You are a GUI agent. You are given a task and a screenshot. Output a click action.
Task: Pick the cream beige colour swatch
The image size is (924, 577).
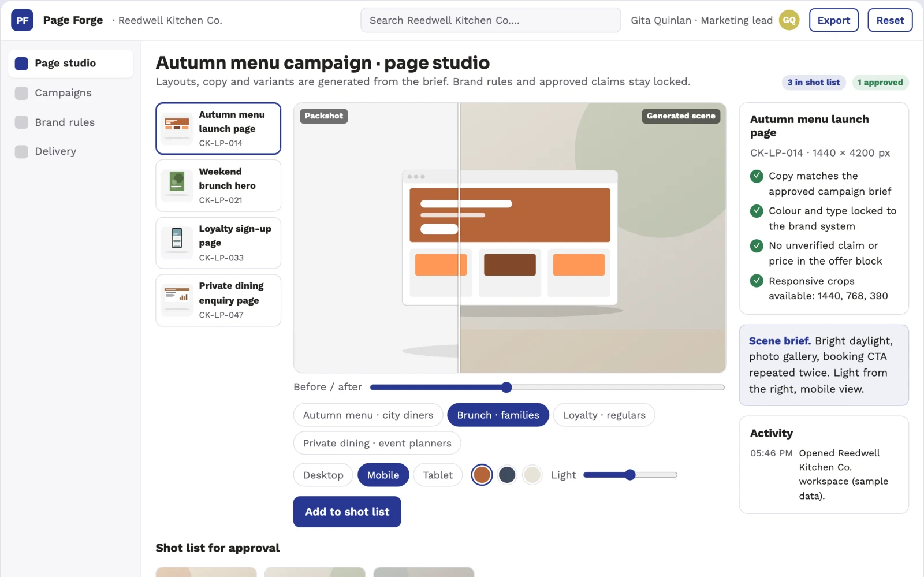(x=532, y=475)
